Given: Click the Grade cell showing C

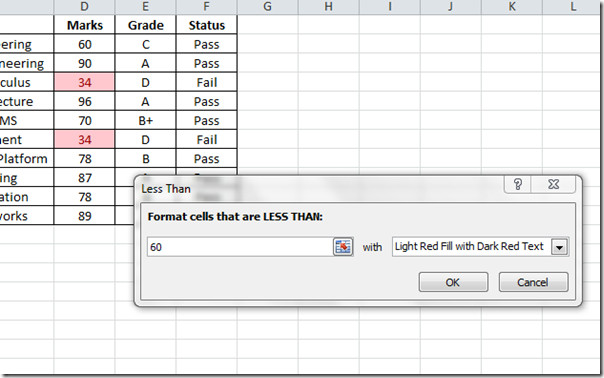Looking at the screenshot, I should click(x=146, y=44).
